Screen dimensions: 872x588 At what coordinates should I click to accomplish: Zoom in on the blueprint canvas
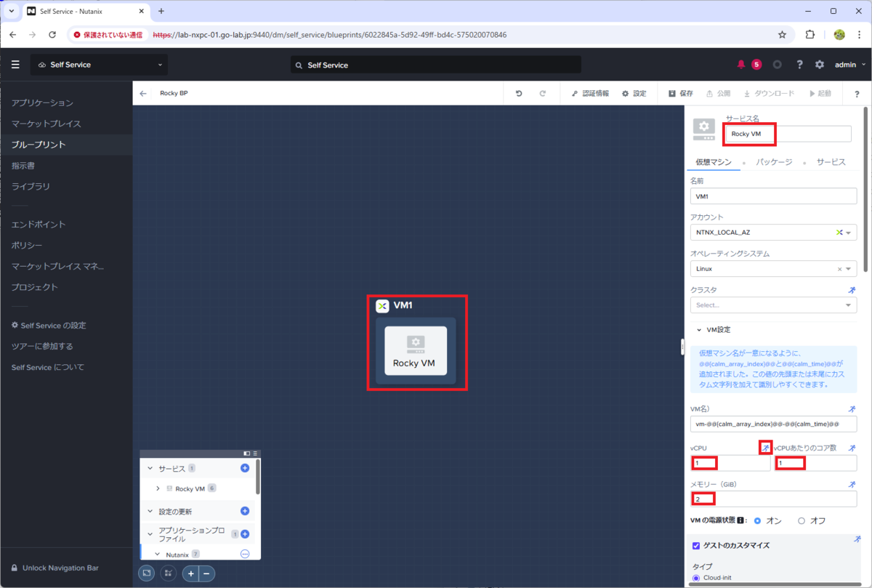point(191,573)
